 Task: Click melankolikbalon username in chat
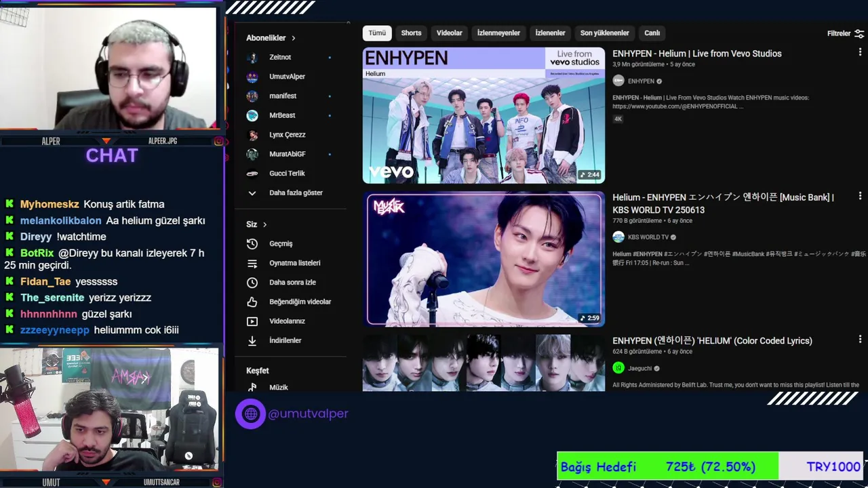pyautogui.click(x=61, y=220)
